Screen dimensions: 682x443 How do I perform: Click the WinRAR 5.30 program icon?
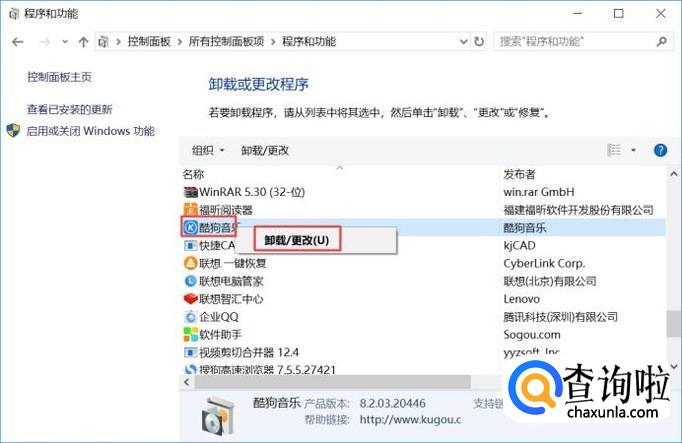click(x=190, y=191)
